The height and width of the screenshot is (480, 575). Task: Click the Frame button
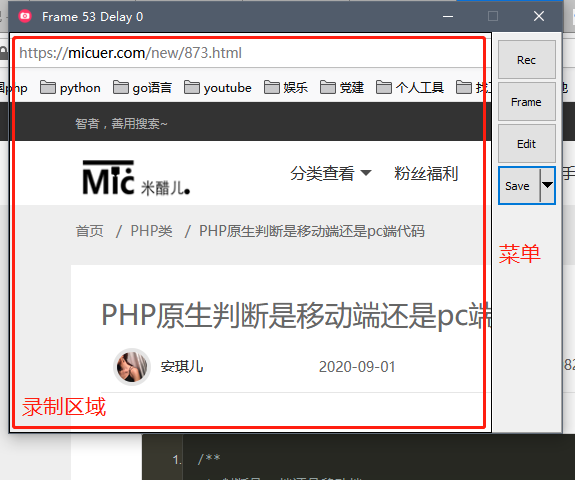coord(527,102)
